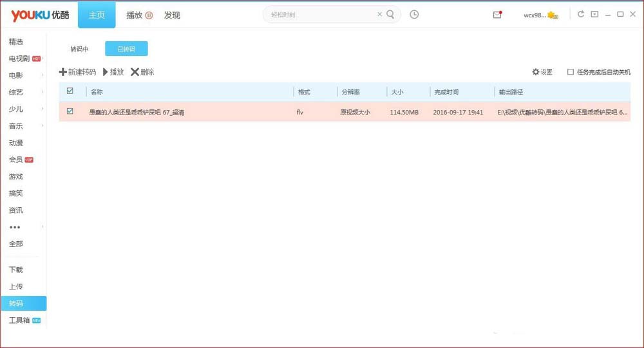Go to 下载 in the sidebar

[16, 270]
